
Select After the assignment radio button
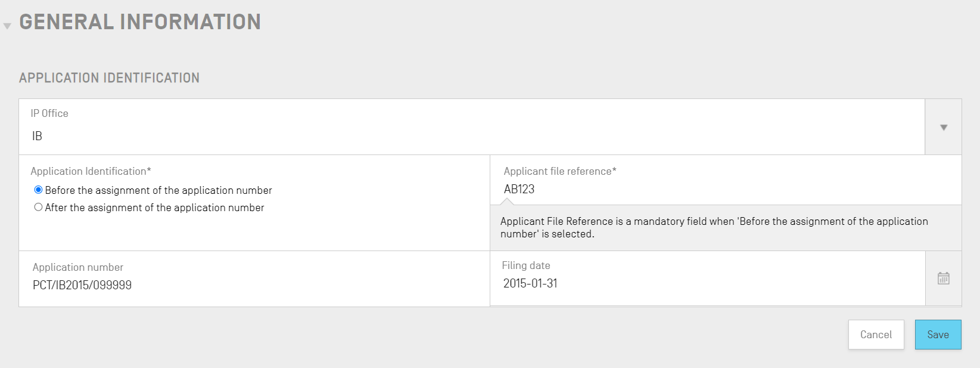(x=39, y=207)
